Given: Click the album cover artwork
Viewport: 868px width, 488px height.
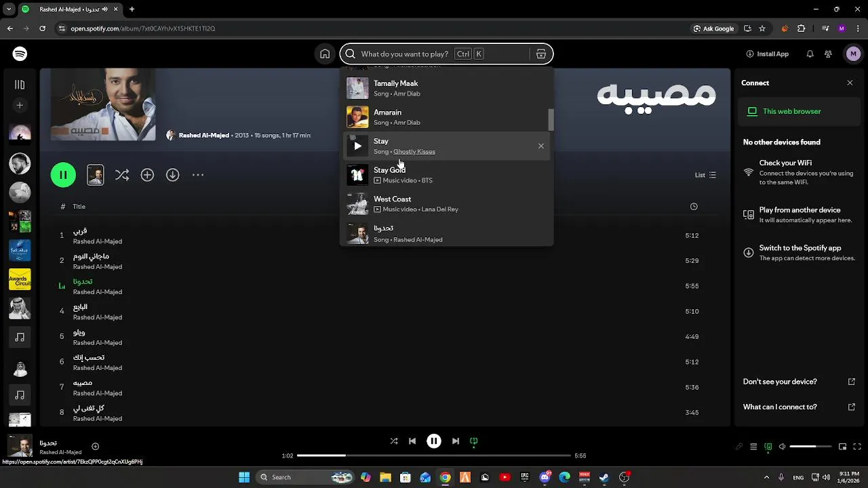Looking at the screenshot, I should coord(103,105).
